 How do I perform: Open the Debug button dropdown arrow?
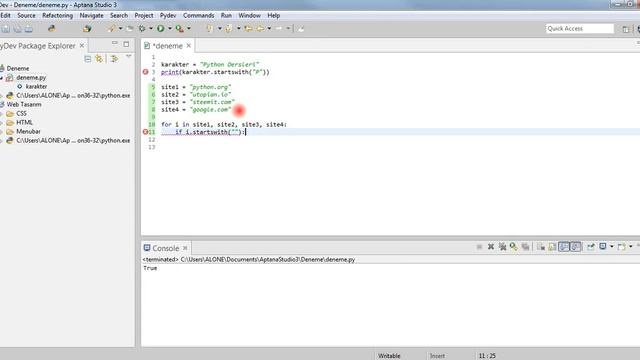[x=151, y=29]
